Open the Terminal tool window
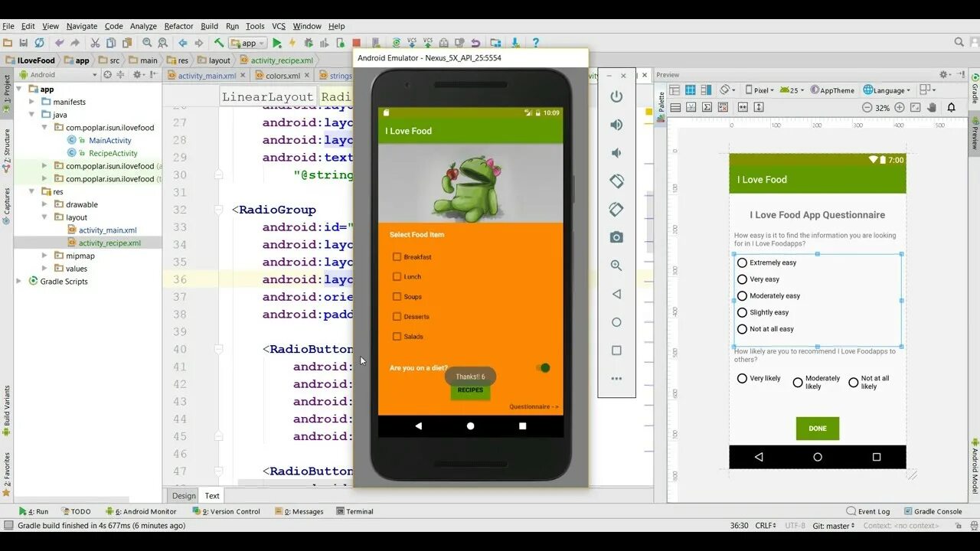Viewport: 980px width, 551px height. 354,511
